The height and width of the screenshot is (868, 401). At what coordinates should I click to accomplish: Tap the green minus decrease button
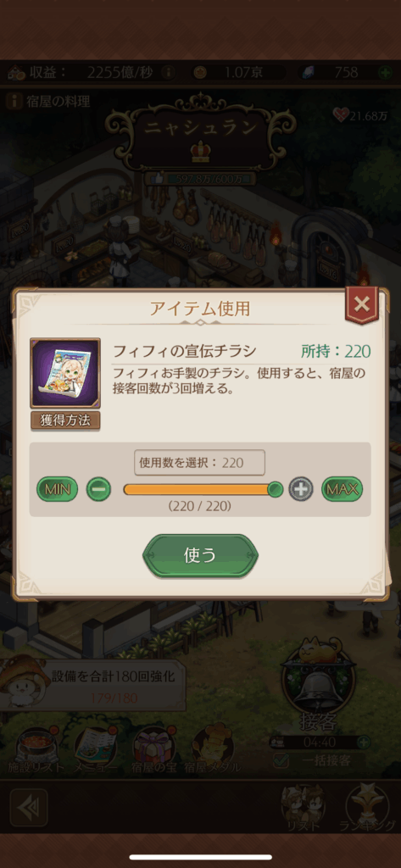pos(98,489)
